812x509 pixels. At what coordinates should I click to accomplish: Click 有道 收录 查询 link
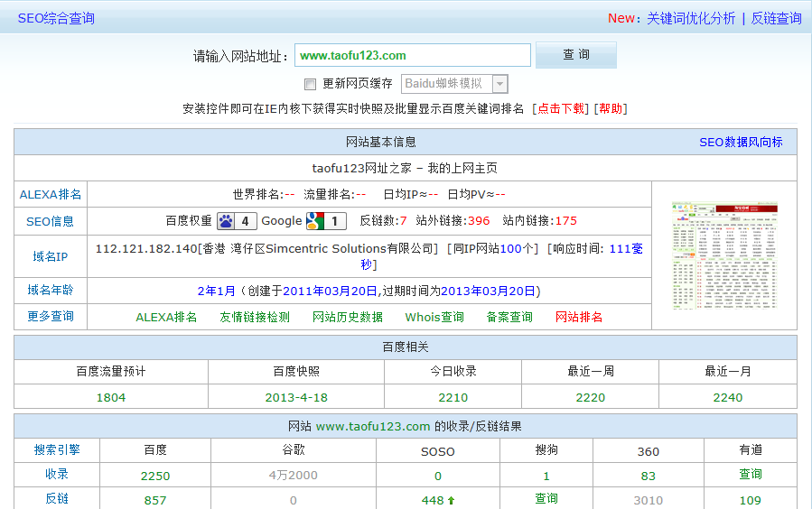pos(751,475)
